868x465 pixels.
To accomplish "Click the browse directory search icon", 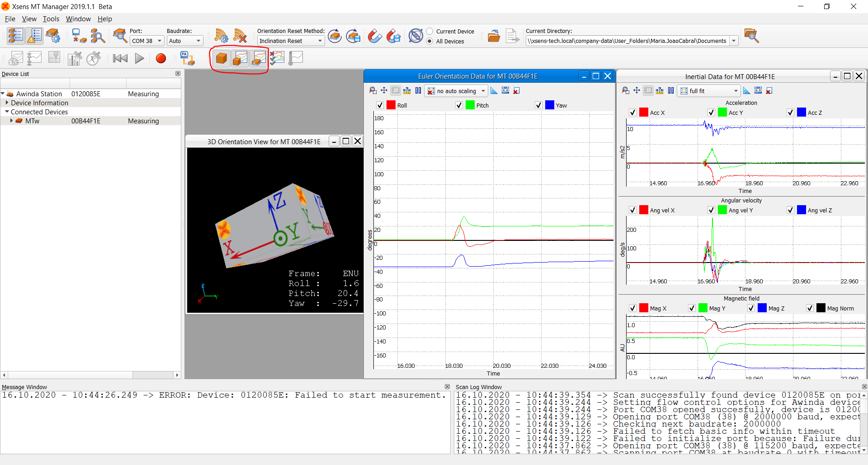I will (x=751, y=36).
